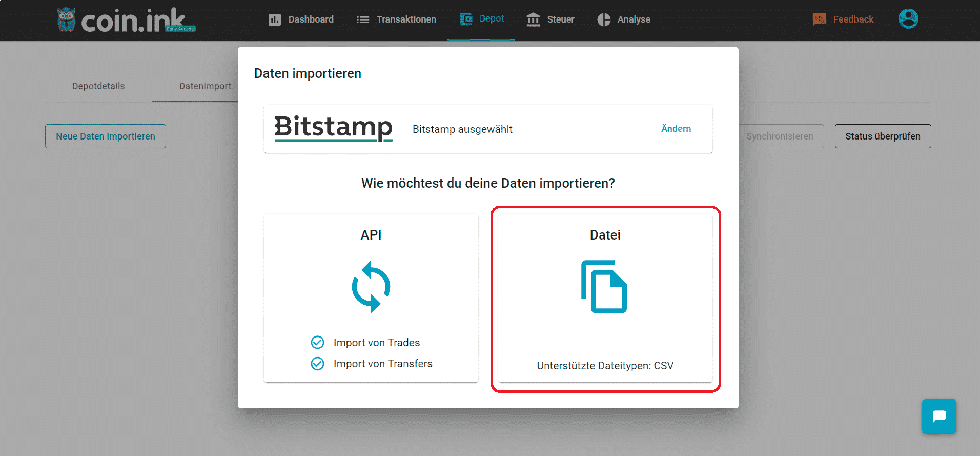Select Depot in the top navigation
Image resolution: width=980 pixels, height=456 pixels.
click(481, 19)
